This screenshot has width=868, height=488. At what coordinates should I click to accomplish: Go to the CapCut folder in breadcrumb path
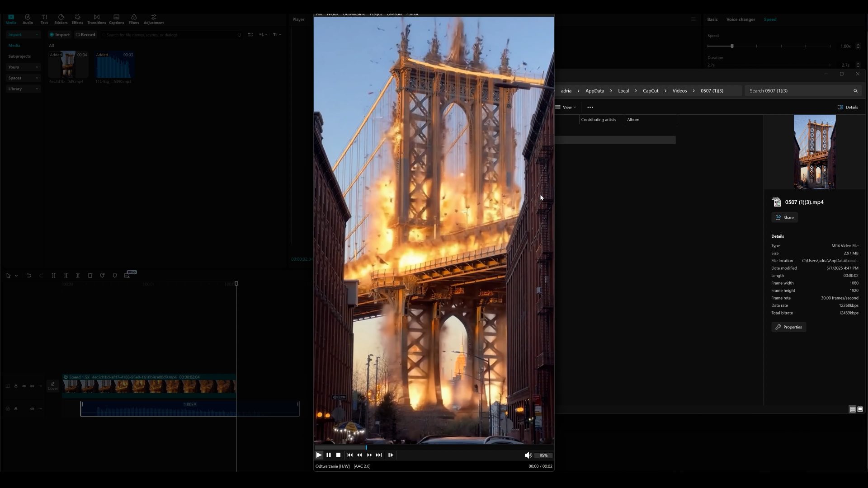[651, 91]
